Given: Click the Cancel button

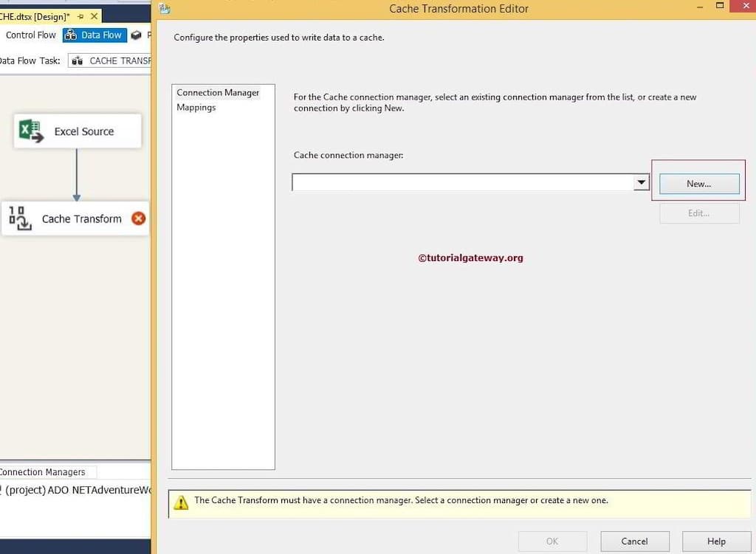Looking at the screenshot, I should 634,541.
